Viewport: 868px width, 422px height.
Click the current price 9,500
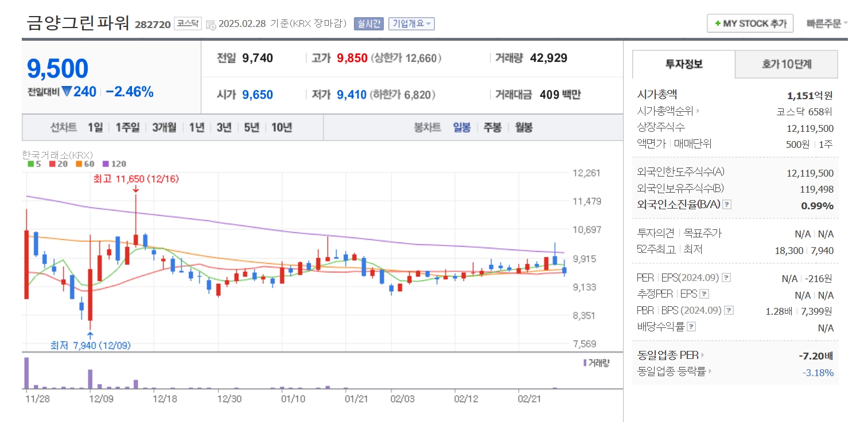[58, 68]
